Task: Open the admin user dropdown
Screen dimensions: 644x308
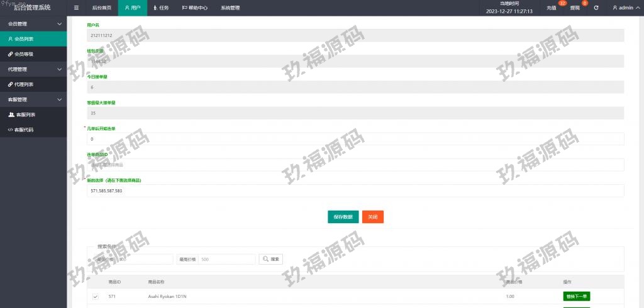Action: click(625, 8)
